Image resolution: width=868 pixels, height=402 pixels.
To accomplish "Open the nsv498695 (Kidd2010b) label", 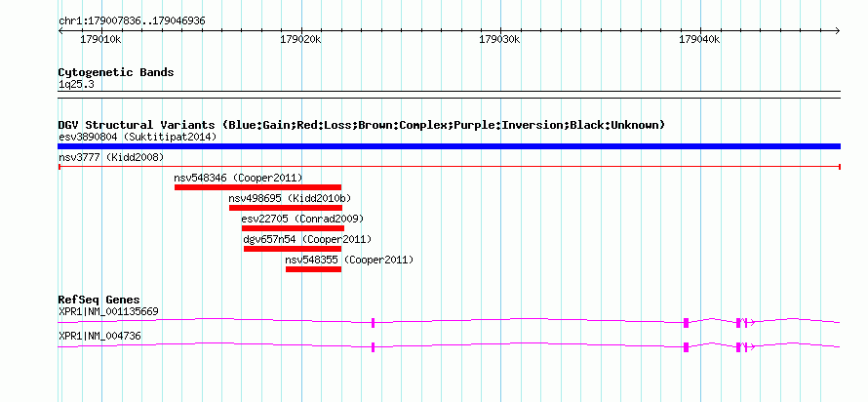I will click(290, 198).
